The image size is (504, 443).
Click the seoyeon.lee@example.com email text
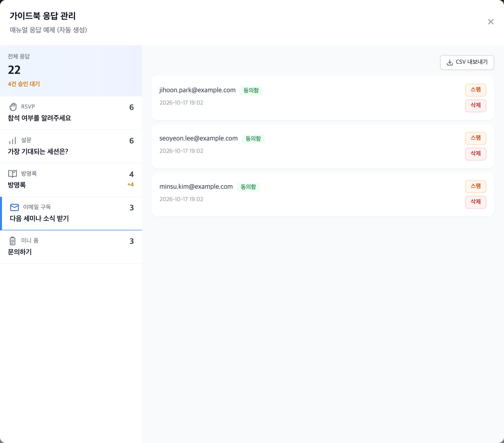(x=199, y=138)
